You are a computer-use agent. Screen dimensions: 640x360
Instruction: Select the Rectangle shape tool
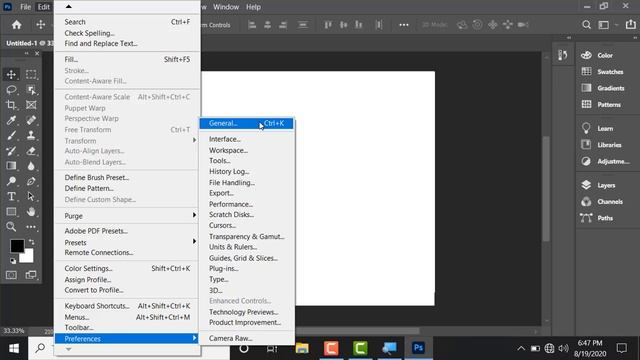coord(11,211)
